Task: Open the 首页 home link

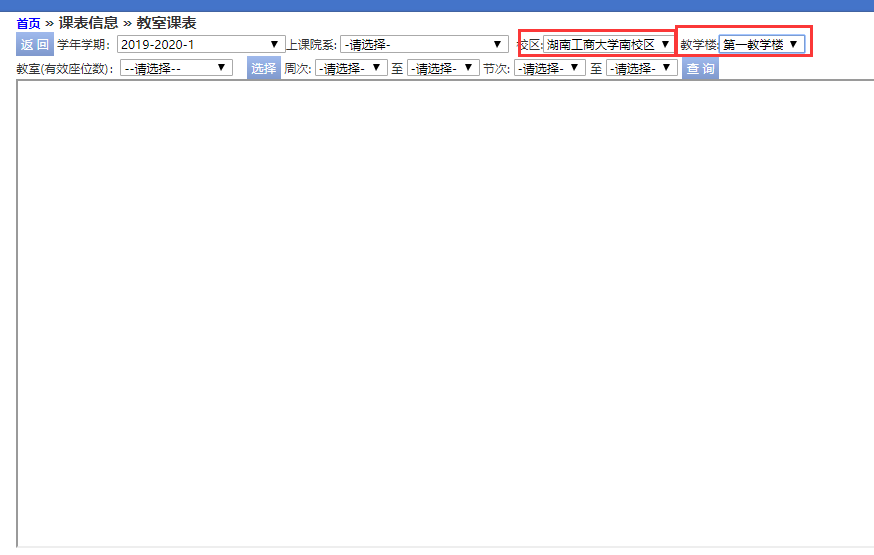Action: 28,23
